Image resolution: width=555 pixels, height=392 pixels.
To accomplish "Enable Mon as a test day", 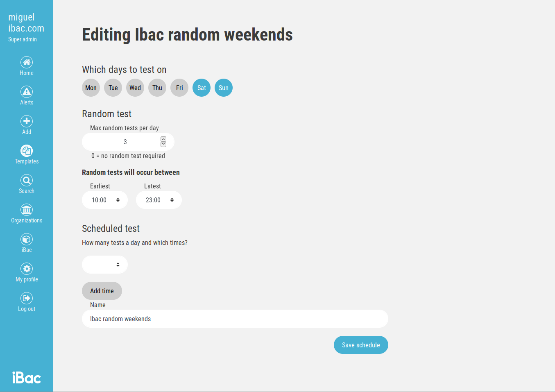I will click(91, 88).
